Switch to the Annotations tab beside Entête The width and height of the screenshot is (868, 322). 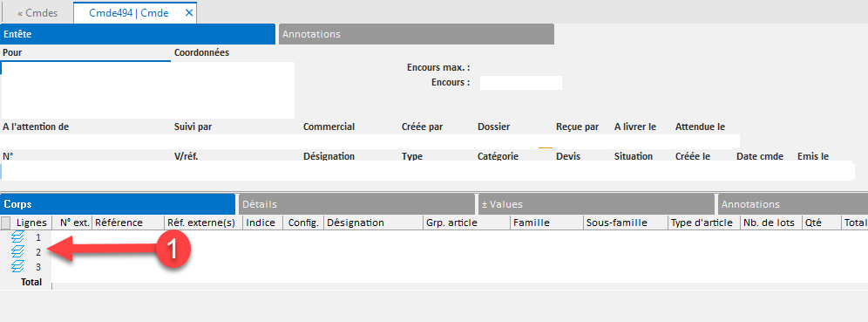417,34
